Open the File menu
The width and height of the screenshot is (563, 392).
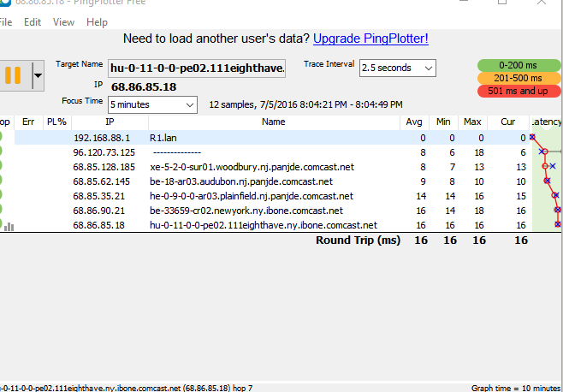[x=5, y=22]
